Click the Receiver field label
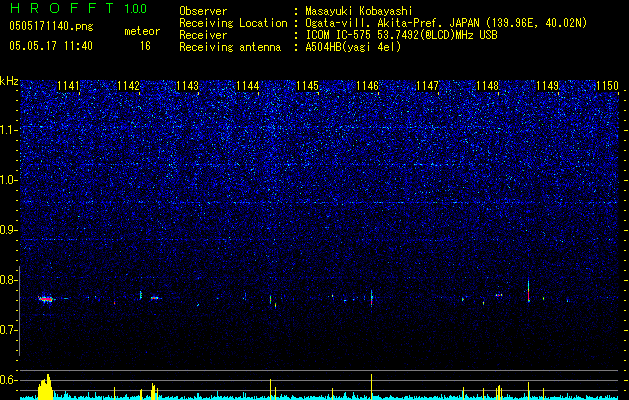The width and height of the screenshot is (629, 400). [203, 35]
